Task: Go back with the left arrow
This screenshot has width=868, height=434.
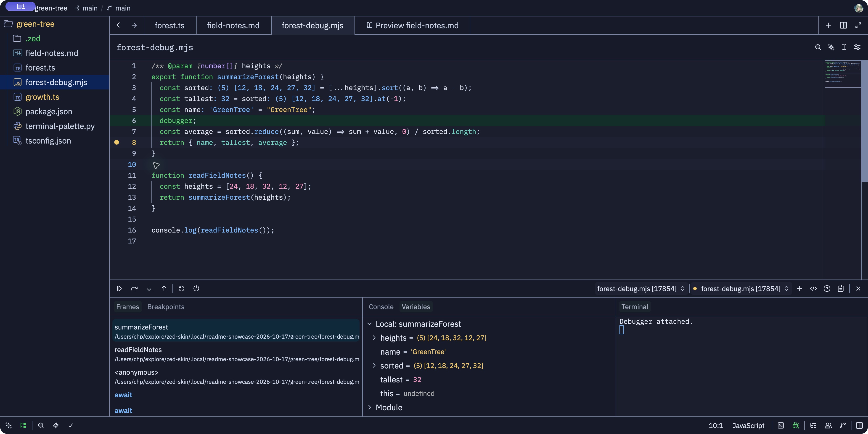Action: [x=119, y=25]
